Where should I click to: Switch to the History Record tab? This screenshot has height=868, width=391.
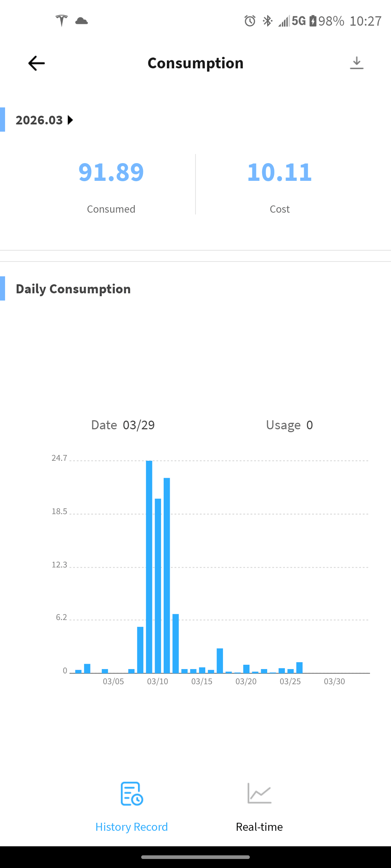tap(131, 827)
